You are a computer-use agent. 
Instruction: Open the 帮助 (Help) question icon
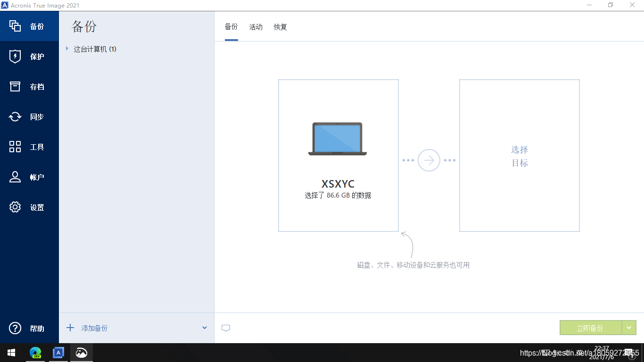coord(15,328)
